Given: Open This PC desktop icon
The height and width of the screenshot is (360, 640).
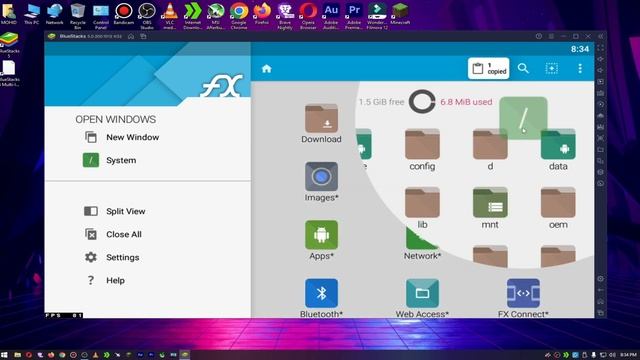Looking at the screenshot, I should click(31, 14).
